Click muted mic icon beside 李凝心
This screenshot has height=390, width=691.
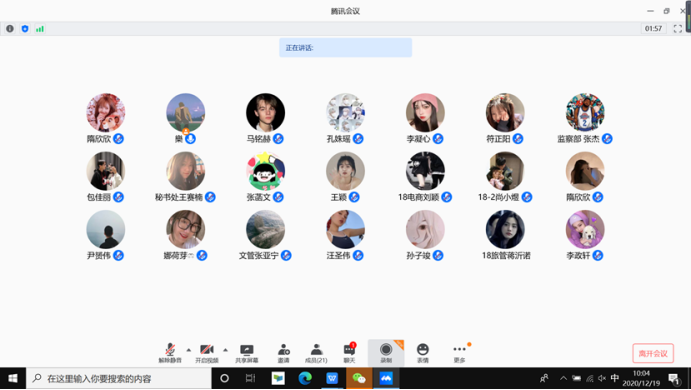tap(438, 139)
